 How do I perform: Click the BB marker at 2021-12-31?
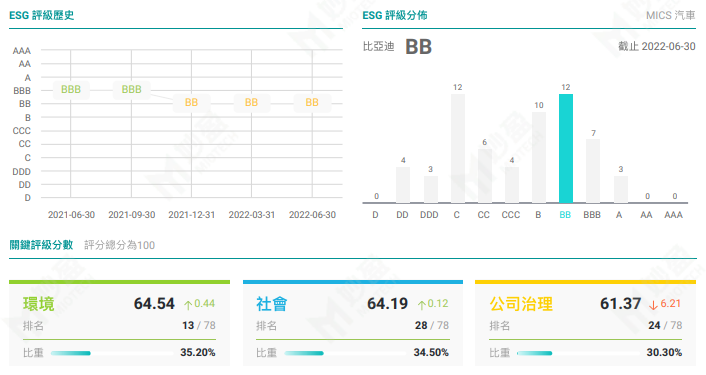191,103
